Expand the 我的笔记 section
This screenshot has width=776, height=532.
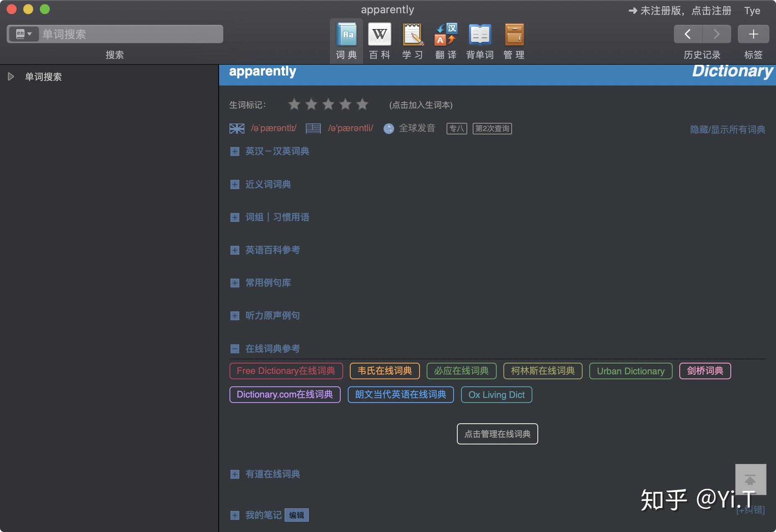pyautogui.click(x=235, y=515)
